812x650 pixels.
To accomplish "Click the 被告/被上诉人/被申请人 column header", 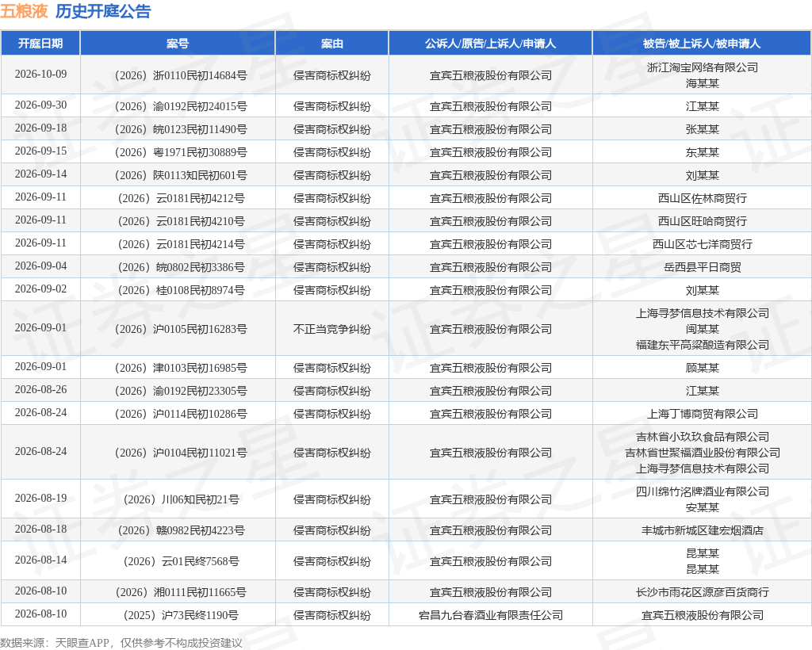I will [x=702, y=44].
